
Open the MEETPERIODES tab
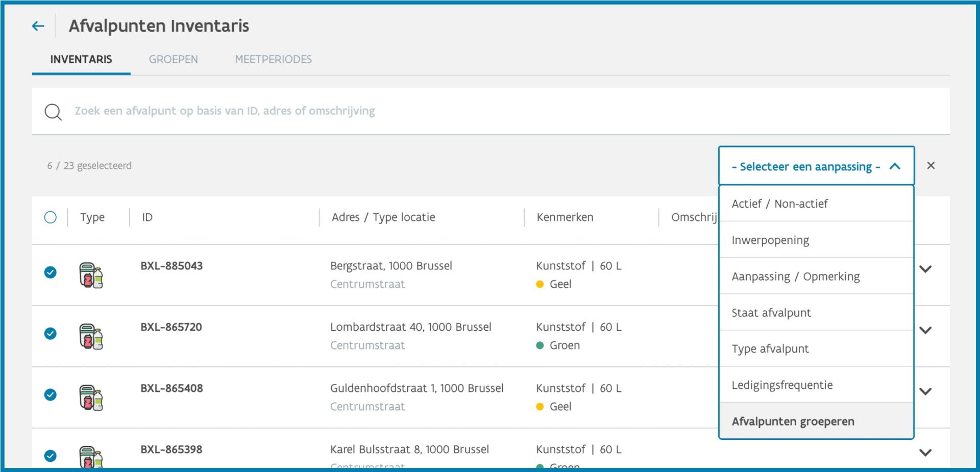274,59
